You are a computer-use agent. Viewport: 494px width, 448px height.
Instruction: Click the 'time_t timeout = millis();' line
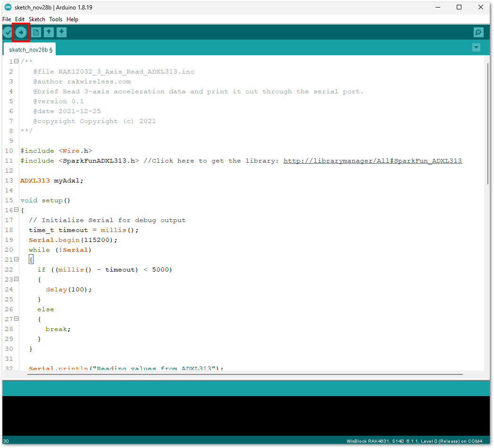pos(84,230)
